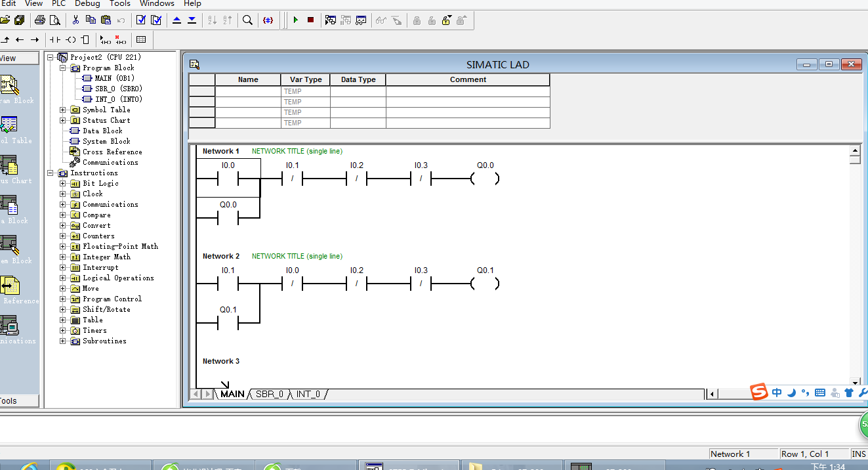Toggle the variable table display icon
The width and height of the screenshot is (868, 470).
point(141,39)
